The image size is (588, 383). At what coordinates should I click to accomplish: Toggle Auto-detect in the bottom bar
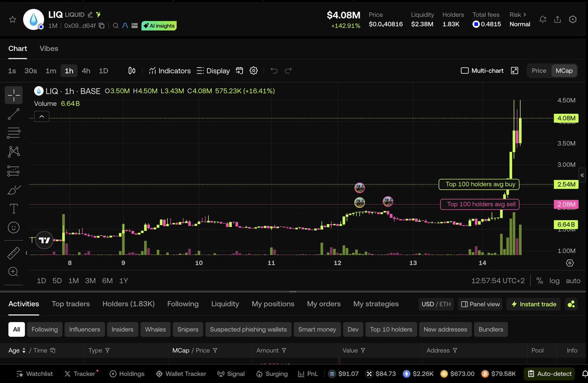550,374
